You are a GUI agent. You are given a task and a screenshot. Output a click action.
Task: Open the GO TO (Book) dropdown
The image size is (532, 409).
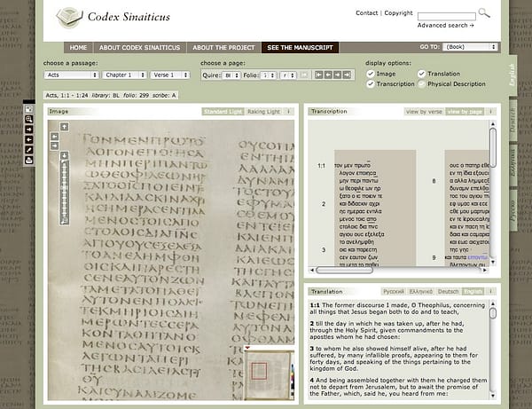(470, 47)
